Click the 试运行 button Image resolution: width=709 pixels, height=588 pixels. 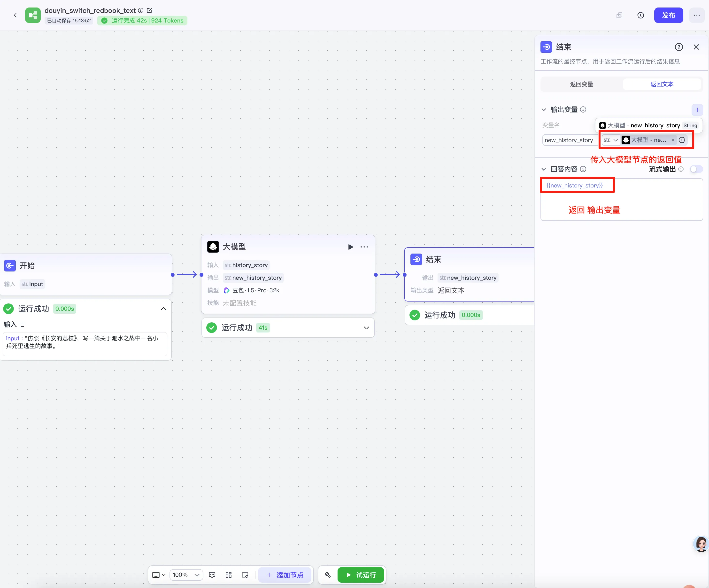pos(361,575)
